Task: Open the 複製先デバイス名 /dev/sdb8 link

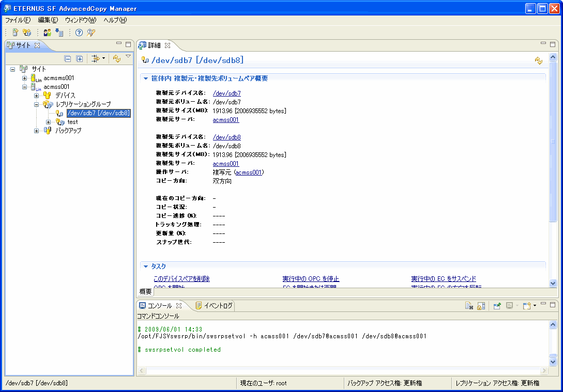Action: click(226, 137)
